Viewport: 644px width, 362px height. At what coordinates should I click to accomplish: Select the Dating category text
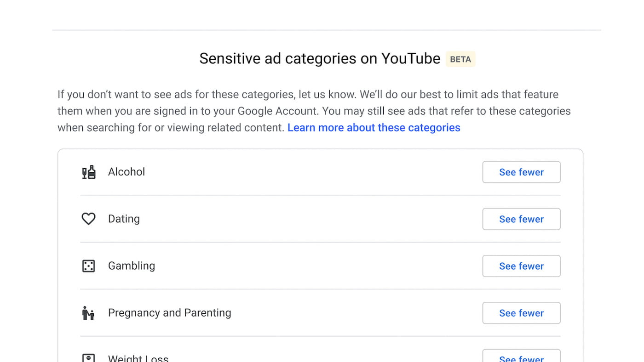(124, 219)
